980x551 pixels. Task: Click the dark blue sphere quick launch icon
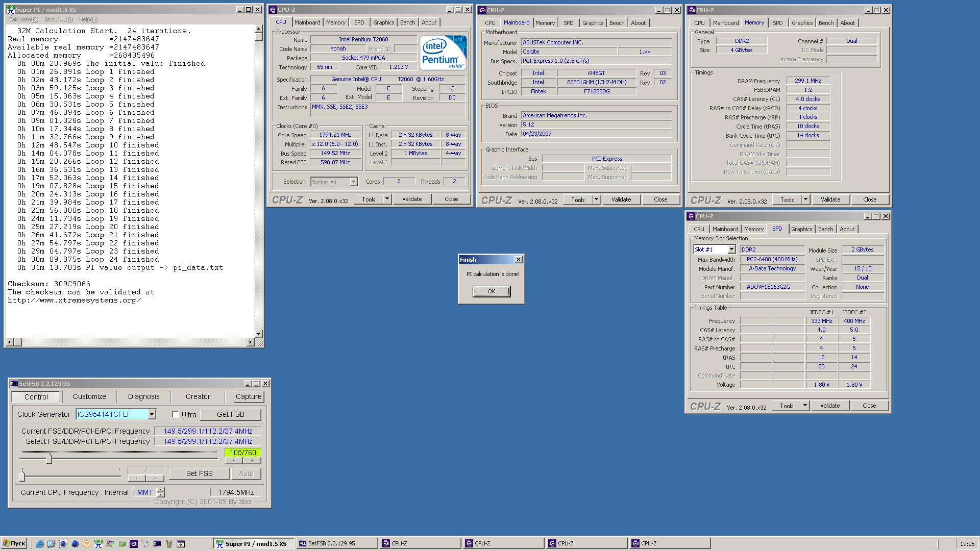(75, 544)
